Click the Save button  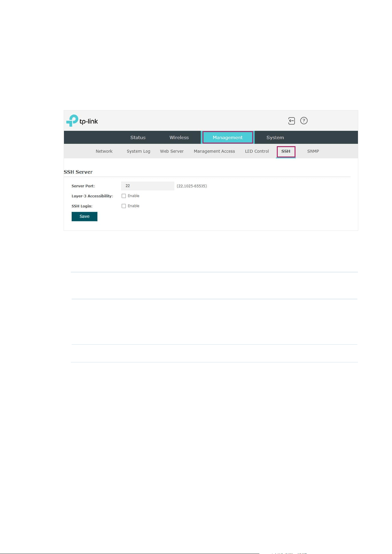84,216
